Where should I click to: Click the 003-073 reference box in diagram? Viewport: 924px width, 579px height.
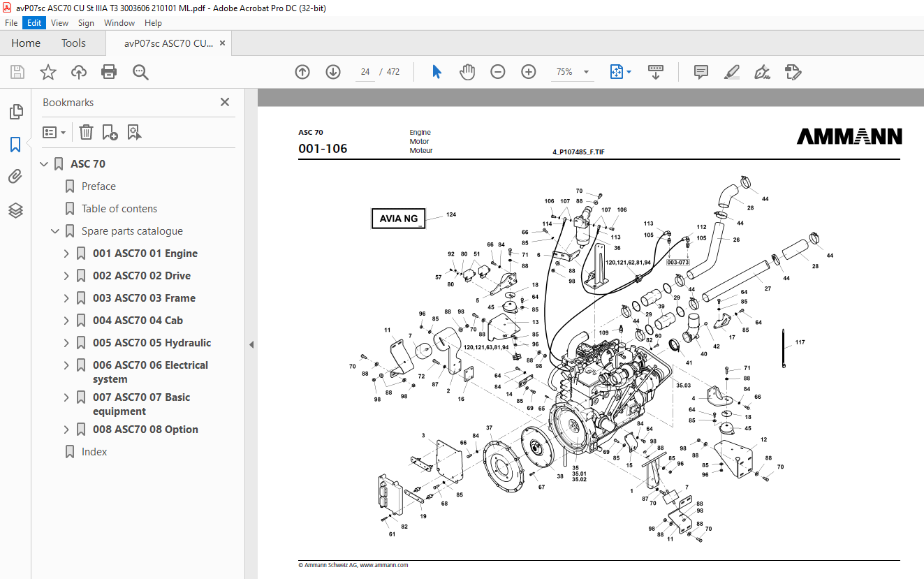pyautogui.click(x=677, y=263)
